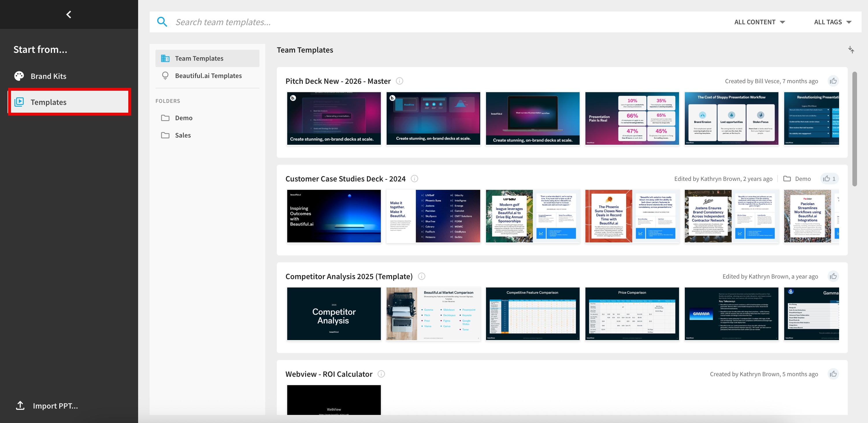868x423 pixels.
Task: Show info for Pitch Deck New - 2026 - Master
Action: pyautogui.click(x=399, y=81)
